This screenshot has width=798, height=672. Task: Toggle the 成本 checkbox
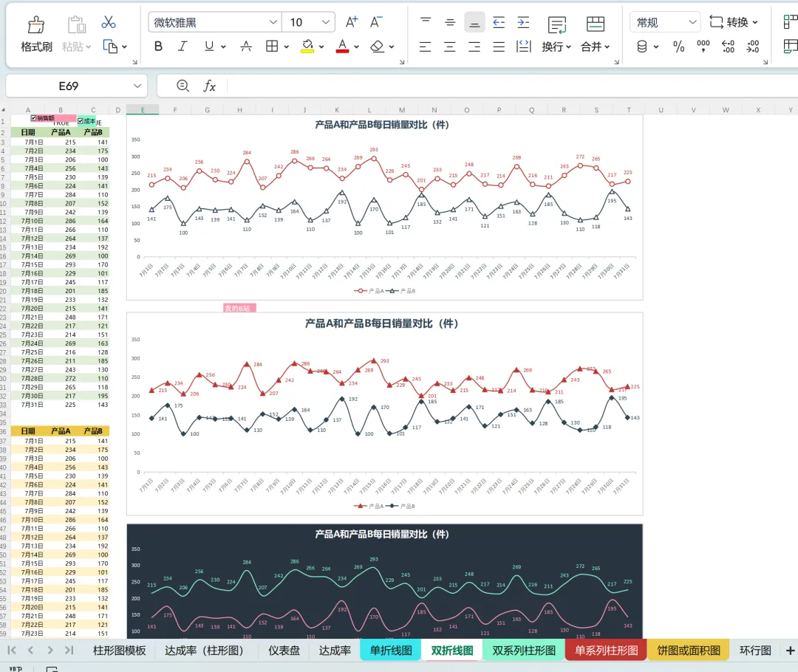[x=81, y=120]
